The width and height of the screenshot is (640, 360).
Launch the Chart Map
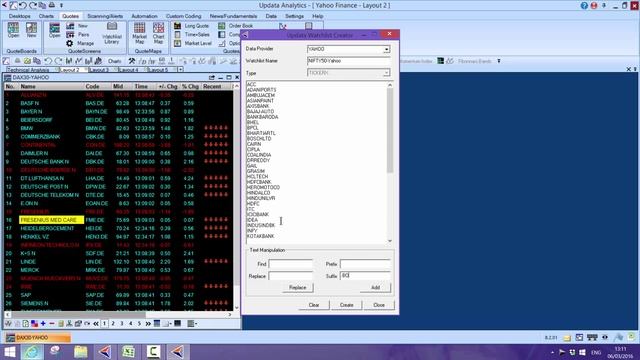158,33
